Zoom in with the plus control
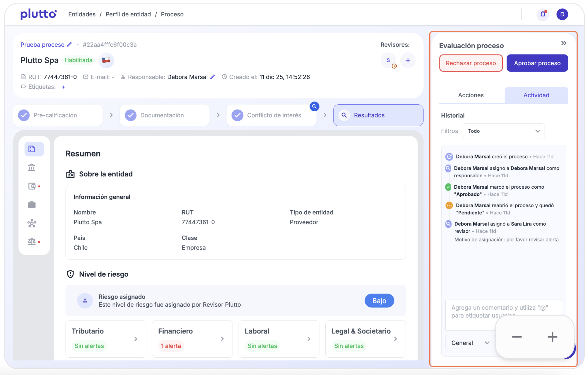This screenshot has height=375, width=588. (x=552, y=337)
